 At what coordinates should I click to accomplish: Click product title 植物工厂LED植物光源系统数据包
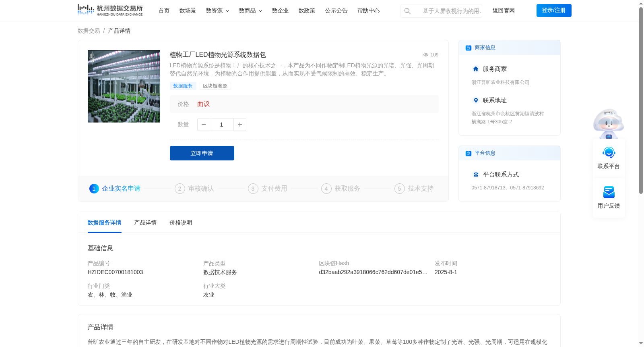[x=218, y=55]
